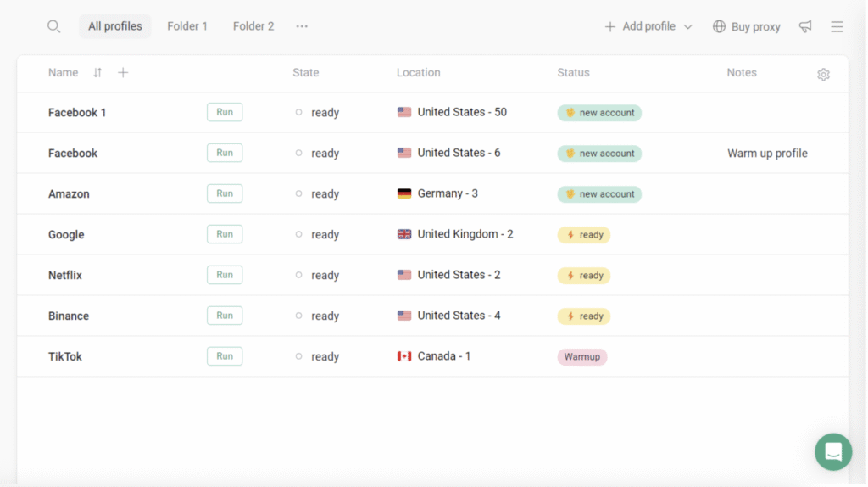Switch to the Folder 2 tab
The height and width of the screenshot is (487, 868).
(253, 26)
